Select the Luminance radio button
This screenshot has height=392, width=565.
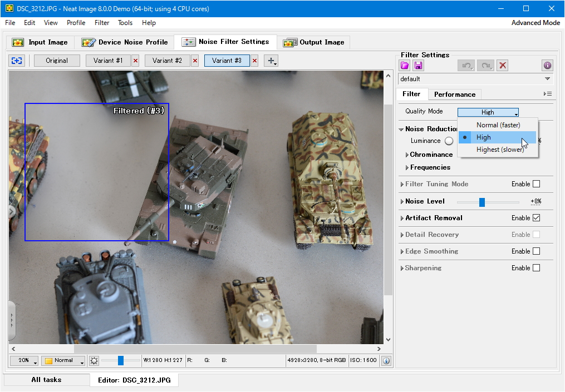coord(449,141)
